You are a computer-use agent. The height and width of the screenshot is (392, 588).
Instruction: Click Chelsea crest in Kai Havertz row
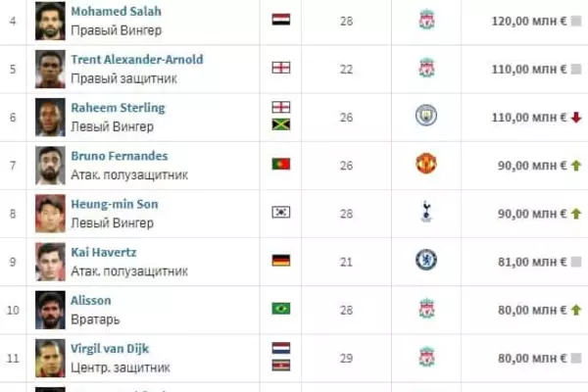pyautogui.click(x=426, y=260)
